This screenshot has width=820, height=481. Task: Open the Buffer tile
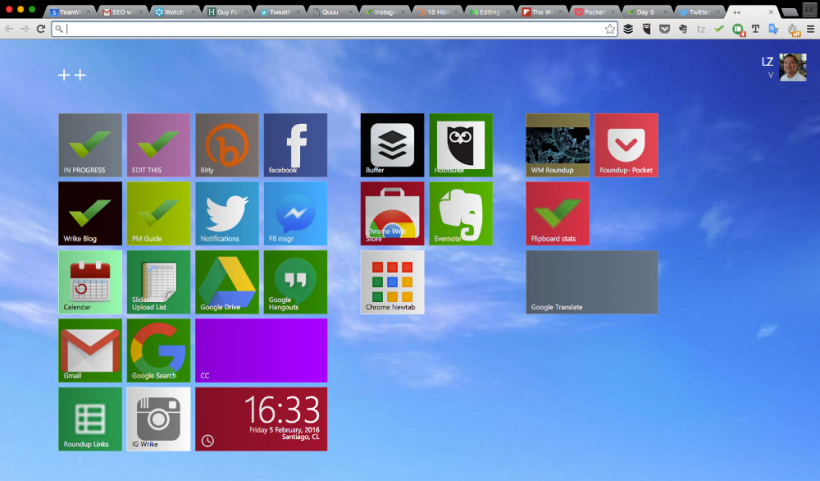click(x=392, y=145)
